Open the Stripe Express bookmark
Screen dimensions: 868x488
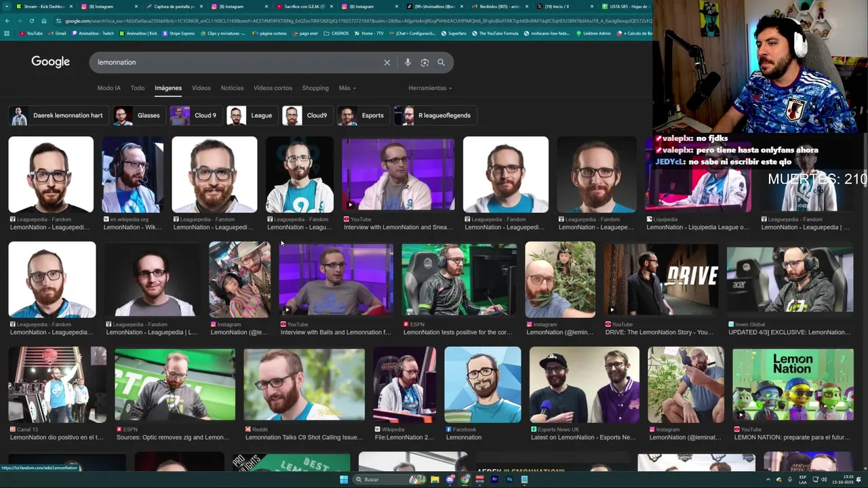[x=178, y=33]
